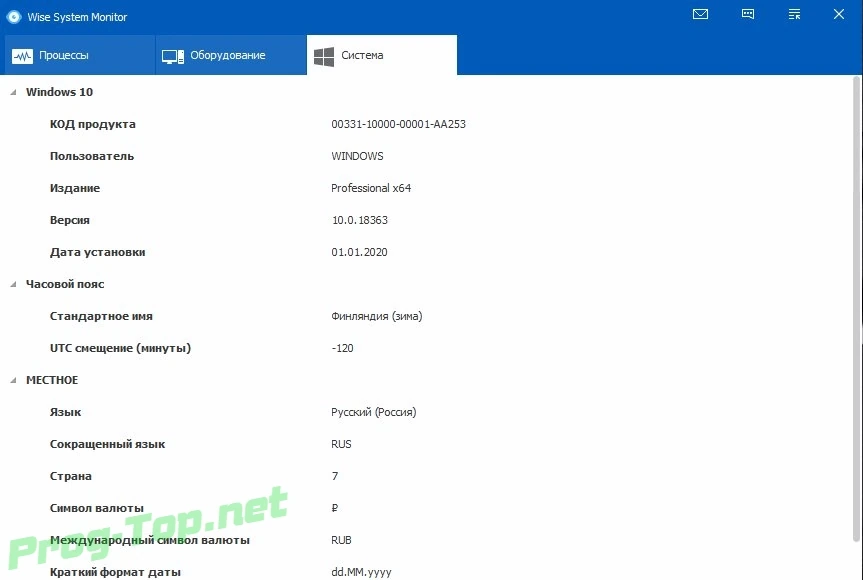This screenshot has width=863, height=580.
Task: Click the Wise System Monitor logo icon
Action: click(14, 17)
